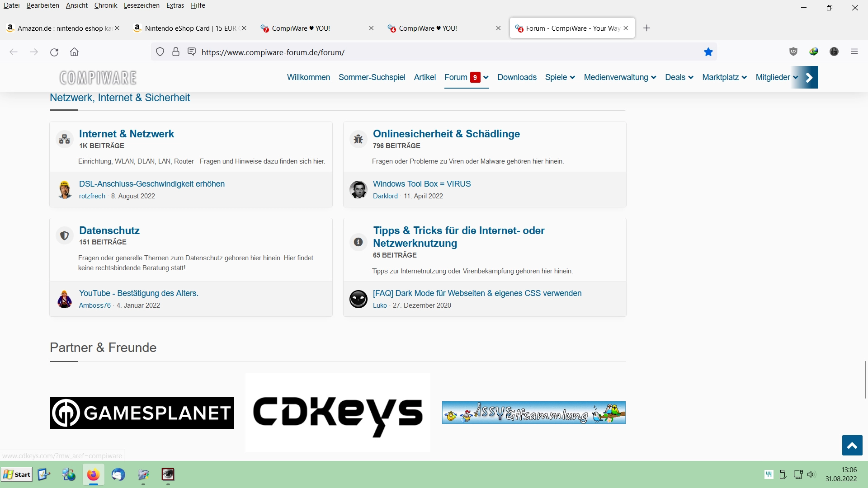
Task: Open the FAQ Dark Mode thread
Action: pos(477,293)
